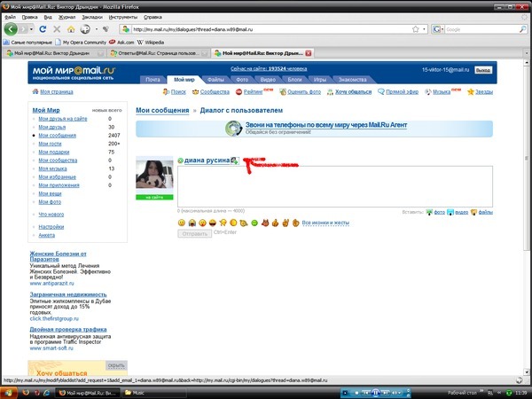The image size is (532, 399).
Task: Click the add-to-friends icon next to диана русина
Action: [x=234, y=160]
